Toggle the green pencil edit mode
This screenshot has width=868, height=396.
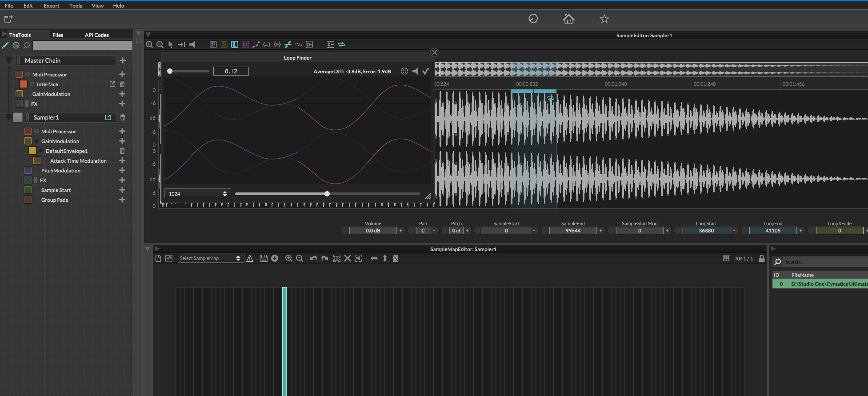coord(5,45)
